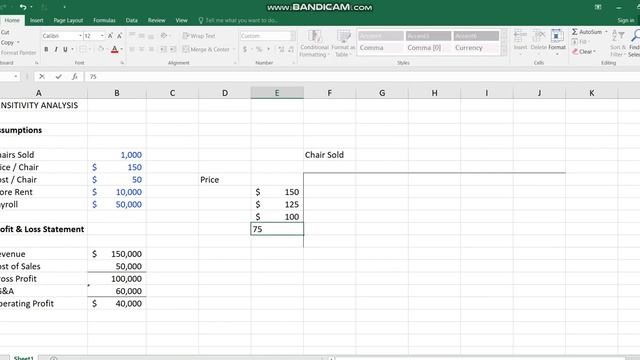640x360 pixels.
Task: Apply Underline formatting
Action: [65, 49]
